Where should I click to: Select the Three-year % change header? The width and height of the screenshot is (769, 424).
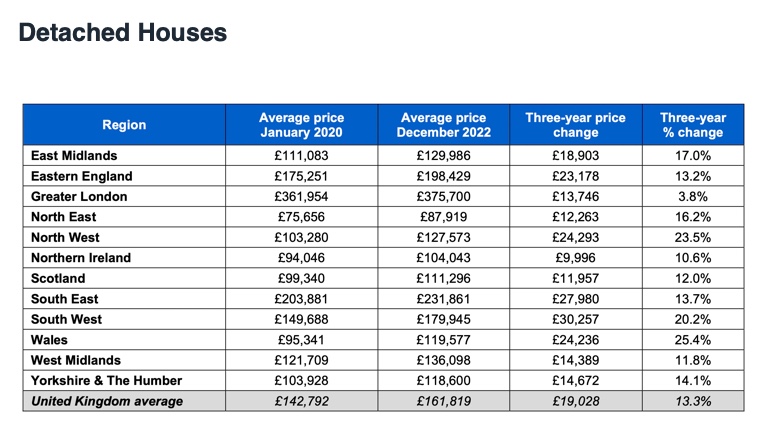[693, 125]
